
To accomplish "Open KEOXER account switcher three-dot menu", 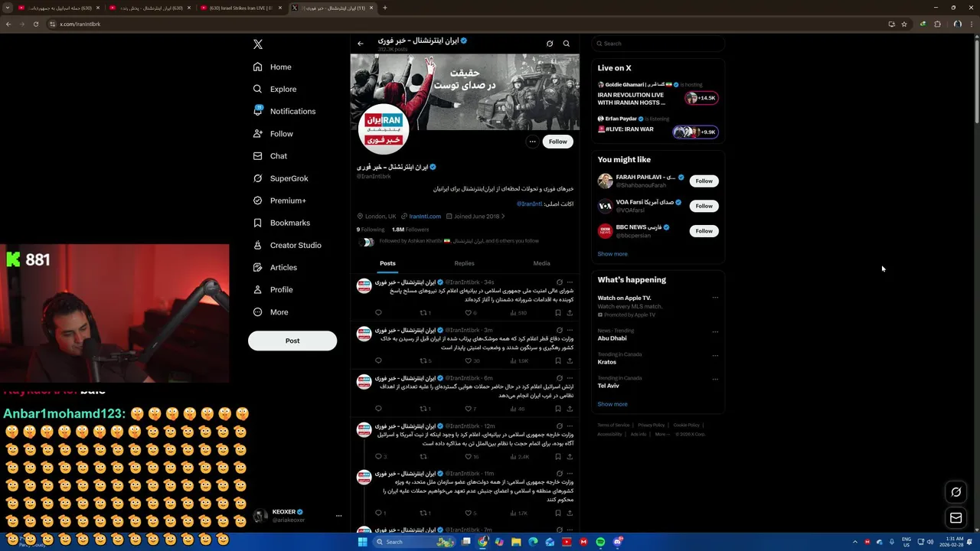I will tap(338, 516).
